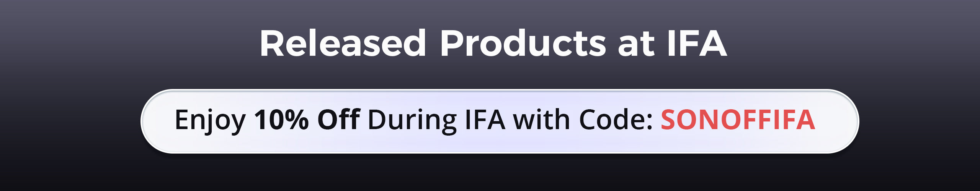
Task: Click the dark background right of the pill
Action: tap(919, 121)
